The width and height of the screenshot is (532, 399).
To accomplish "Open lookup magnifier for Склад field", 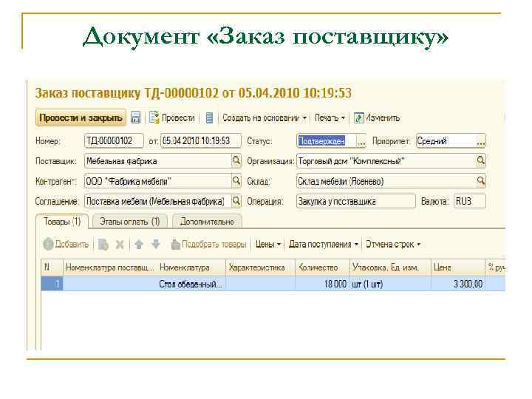I will point(480,181).
